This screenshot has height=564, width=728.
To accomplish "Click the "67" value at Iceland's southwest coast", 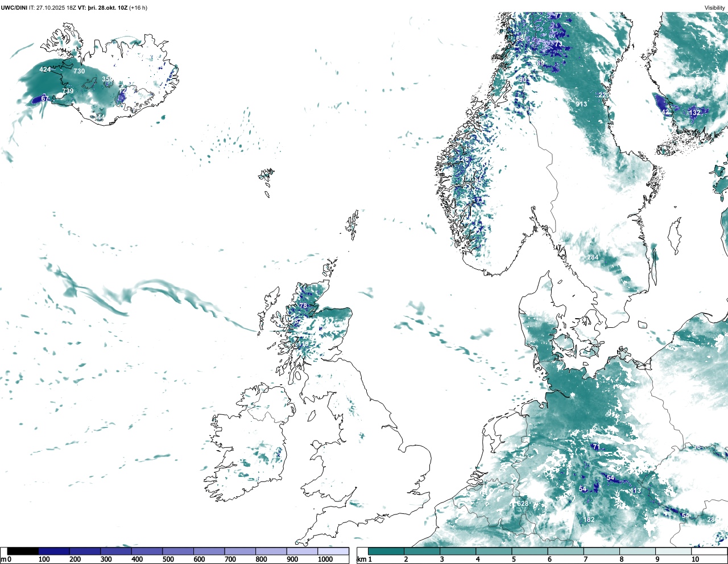I will click(x=45, y=99).
